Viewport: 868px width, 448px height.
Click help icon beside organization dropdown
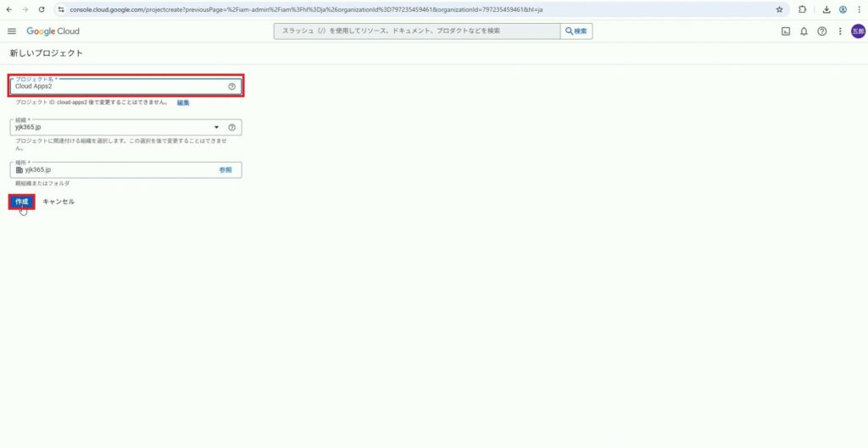(231, 127)
